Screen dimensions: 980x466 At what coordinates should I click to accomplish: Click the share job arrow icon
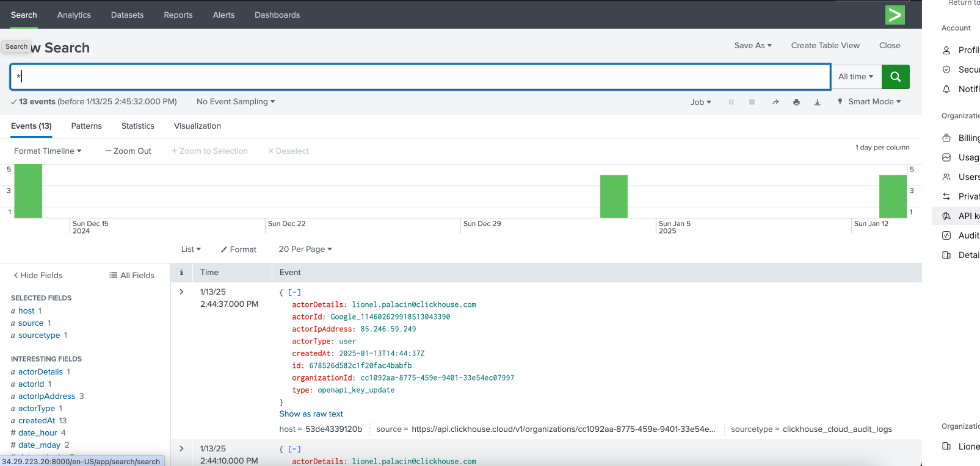775,102
